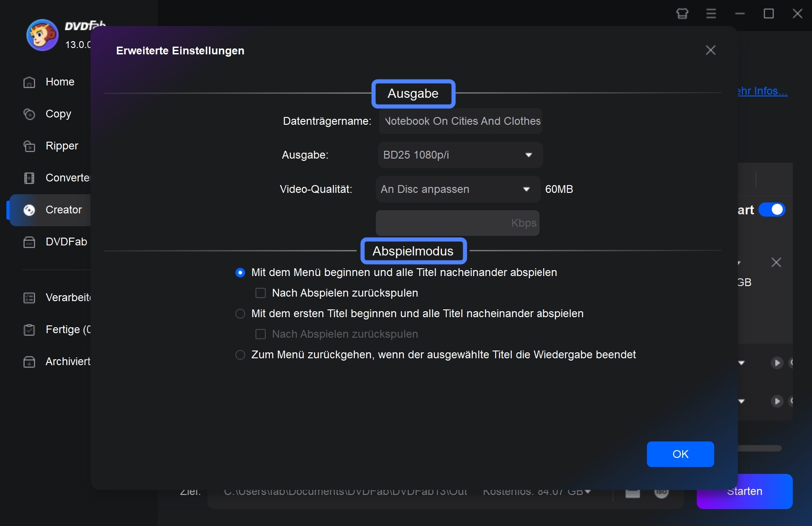
Task: Open the 'Mehr Infos' link
Action: pyautogui.click(x=763, y=91)
